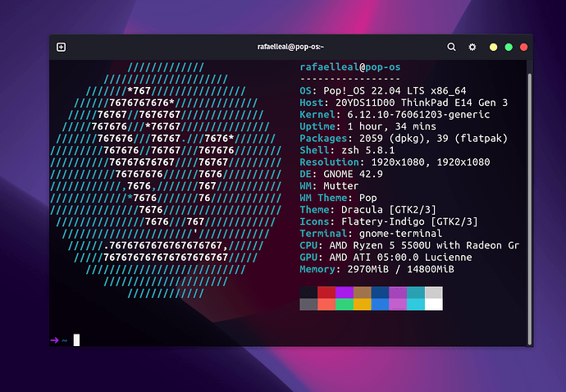Click the Shell line zsh 5.8.1

(347, 150)
